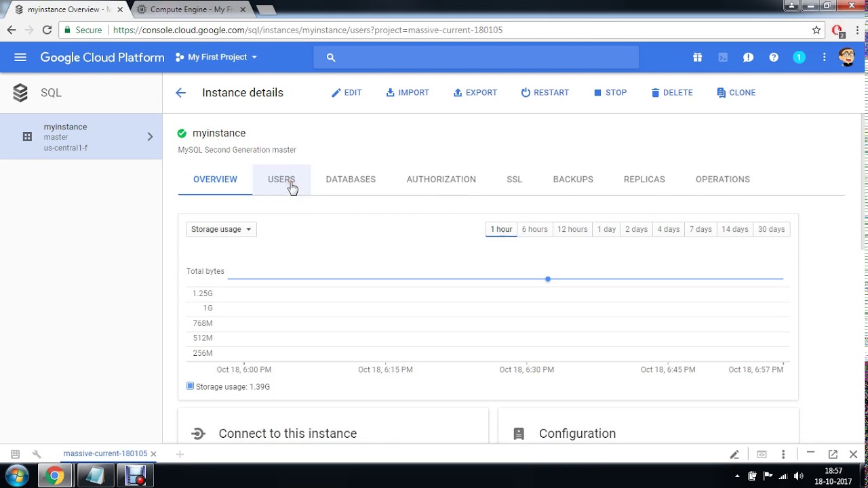Open the feedback alert icon
Image resolution: width=868 pixels, height=488 pixels.
[x=748, y=58]
